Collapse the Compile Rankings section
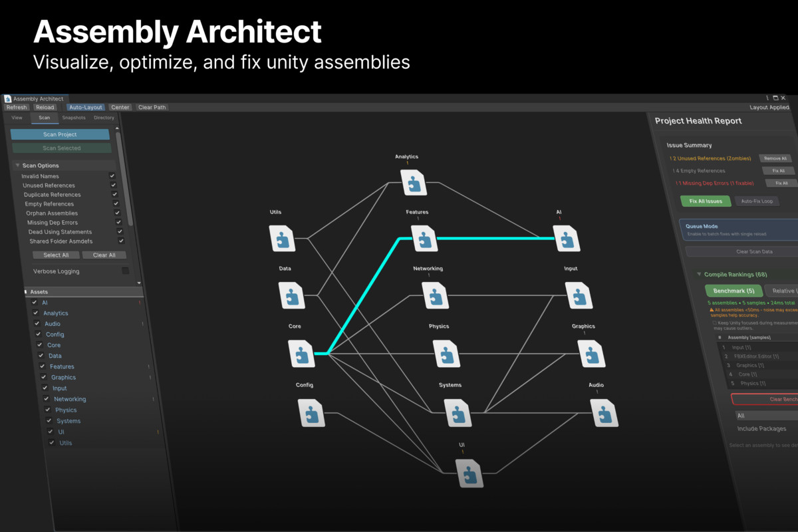The height and width of the screenshot is (532, 798). pyautogui.click(x=699, y=274)
